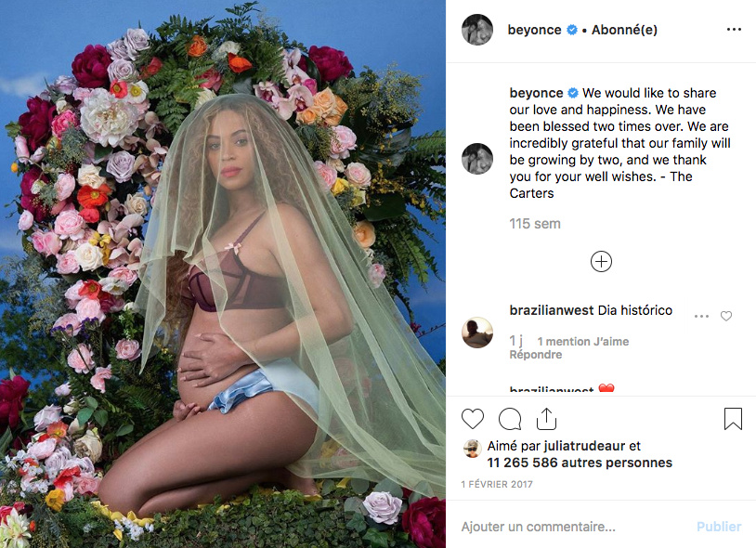Image resolution: width=756 pixels, height=548 pixels.
Task: Open comment bubble icon below post
Action: click(510, 419)
